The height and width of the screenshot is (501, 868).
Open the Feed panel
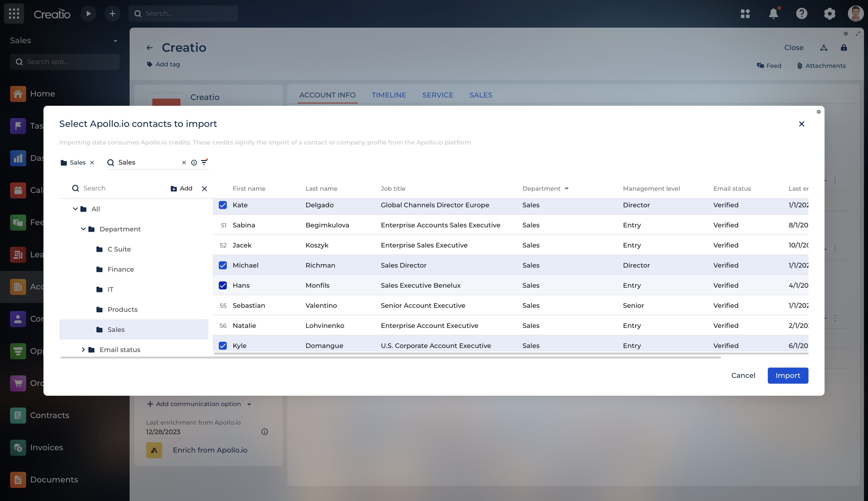click(x=769, y=66)
